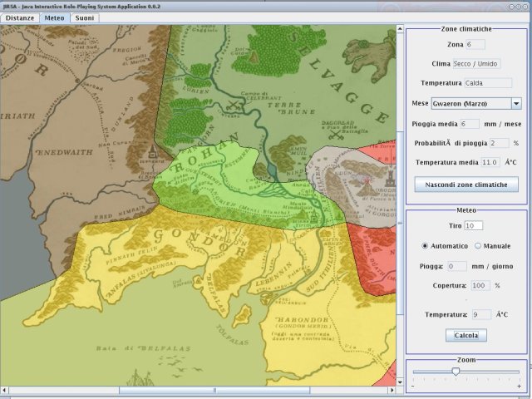Click the Gwaeron (Marzo) month combo box

[470, 104]
